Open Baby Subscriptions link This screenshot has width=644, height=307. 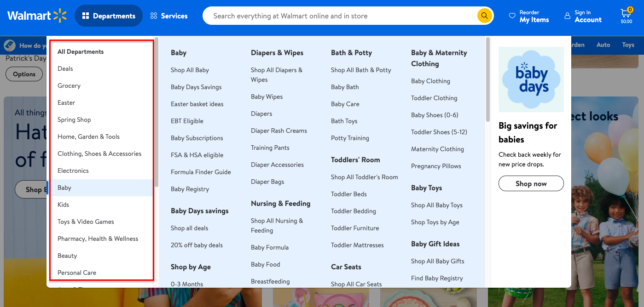coord(197,138)
